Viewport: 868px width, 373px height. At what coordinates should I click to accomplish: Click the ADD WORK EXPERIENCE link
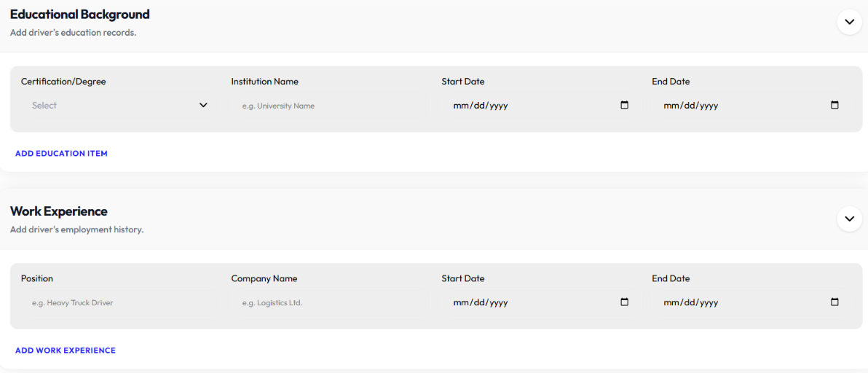tap(66, 350)
